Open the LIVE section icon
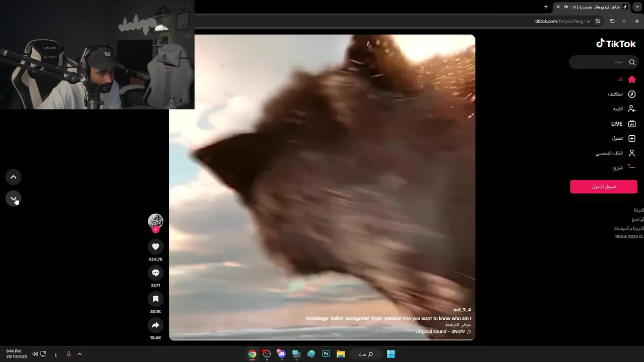Viewport: 644px width, 362px height. [632, 124]
